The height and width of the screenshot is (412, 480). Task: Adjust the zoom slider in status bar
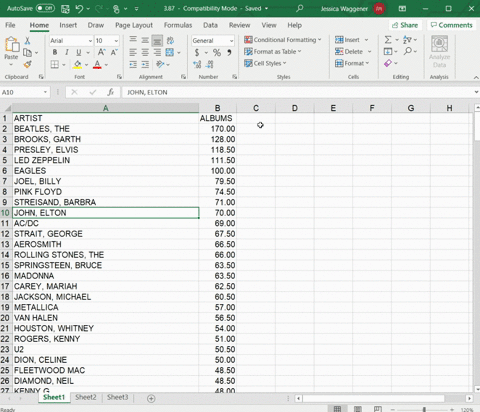424,409
